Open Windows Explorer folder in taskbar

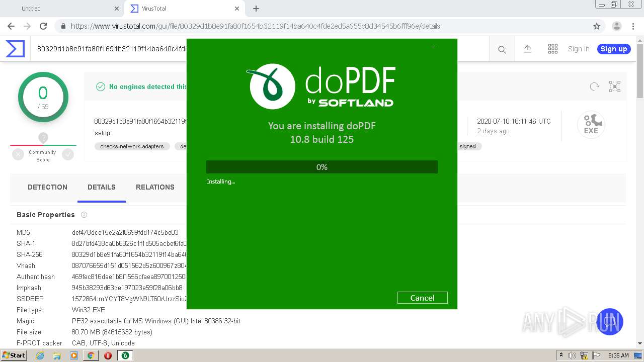[x=57, y=355]
